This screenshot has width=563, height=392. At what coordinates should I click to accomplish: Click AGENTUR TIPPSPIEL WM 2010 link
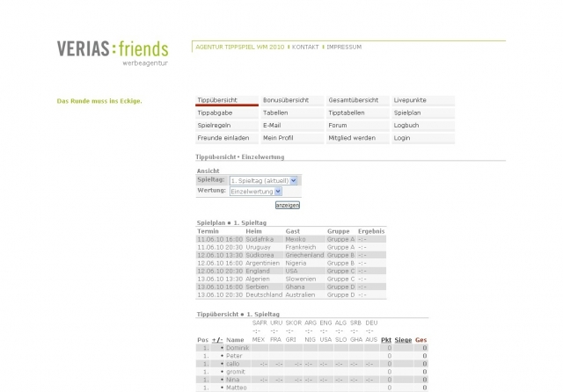pos(240,47)
